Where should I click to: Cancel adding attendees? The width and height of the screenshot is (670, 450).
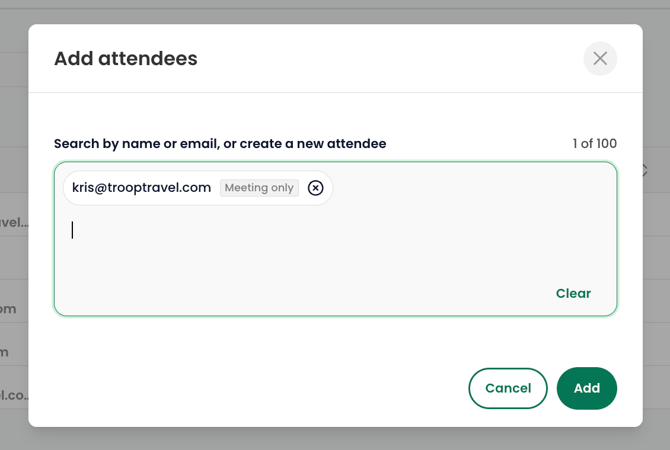click(508, 388)
